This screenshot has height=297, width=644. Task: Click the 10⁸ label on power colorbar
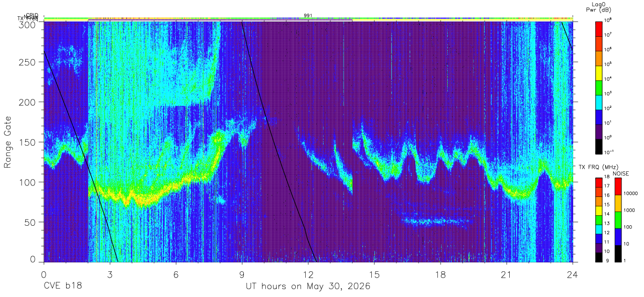(x=609, y=19)
